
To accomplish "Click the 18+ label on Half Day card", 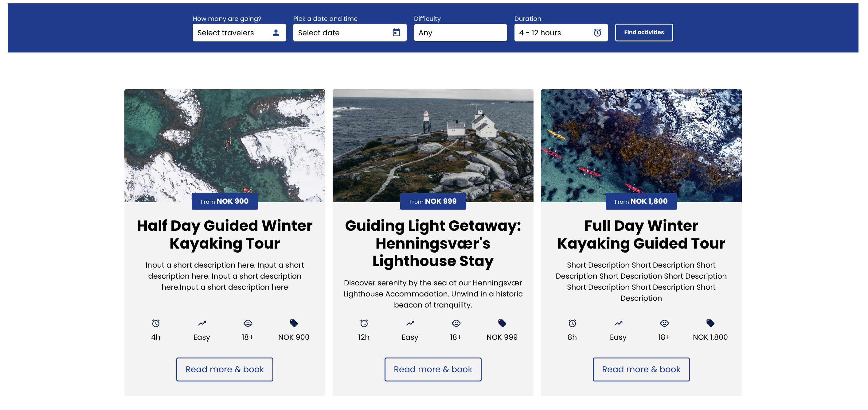I will pos(248,337).
